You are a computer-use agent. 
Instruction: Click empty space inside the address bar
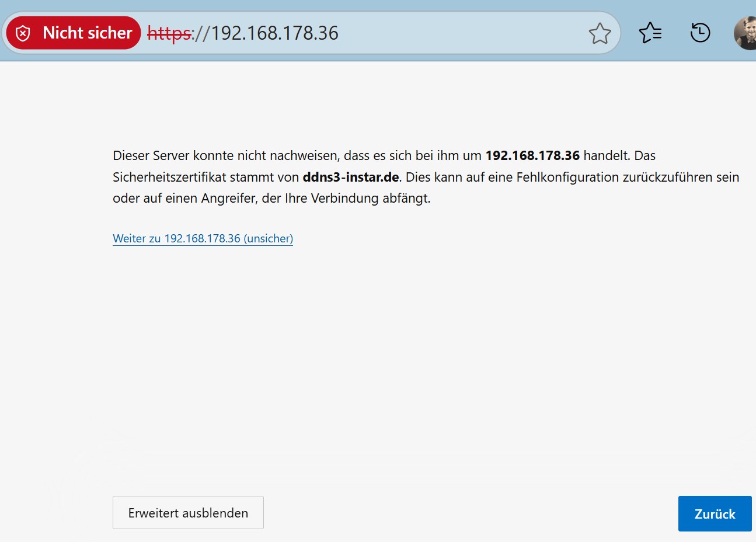click(x=461, y=33)
